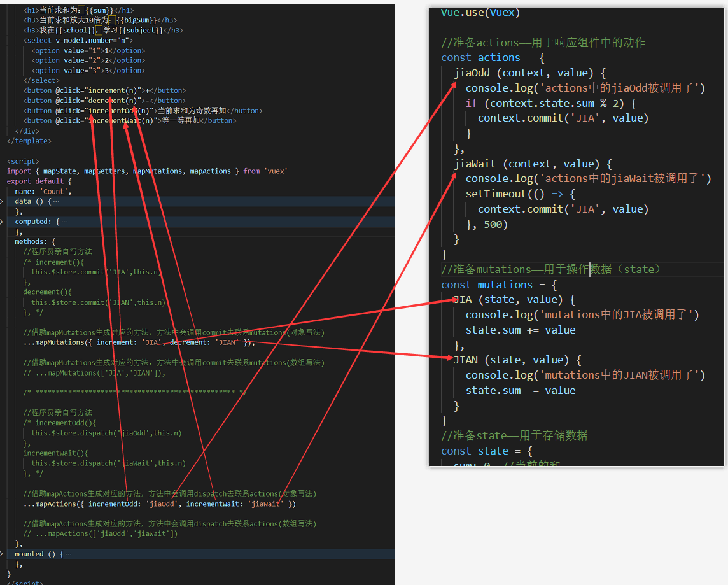Screen dimensions: 728x585
Task: Click the ellipsis after 'data () {'
Action: tap(56, 202)
